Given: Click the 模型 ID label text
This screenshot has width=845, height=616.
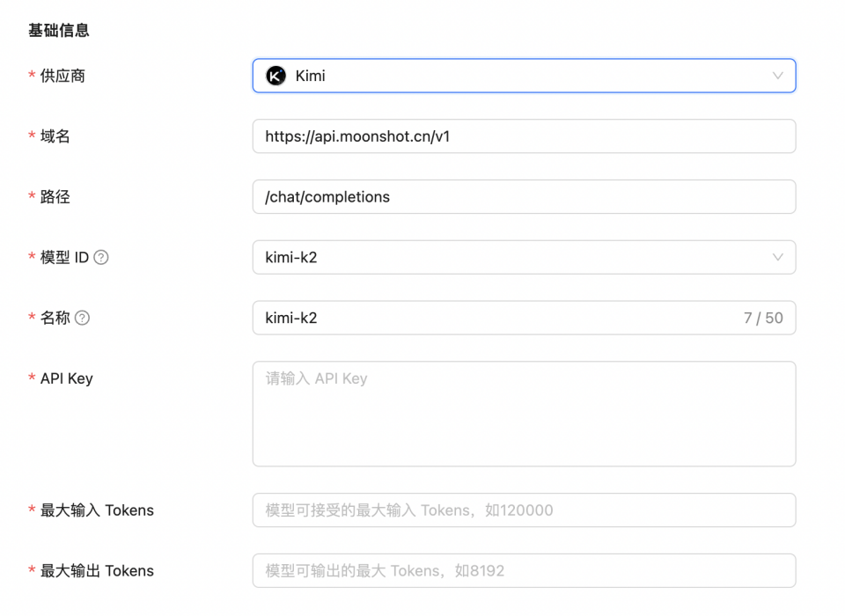Looking at the screenshot, I should click(x=64, y=258).
